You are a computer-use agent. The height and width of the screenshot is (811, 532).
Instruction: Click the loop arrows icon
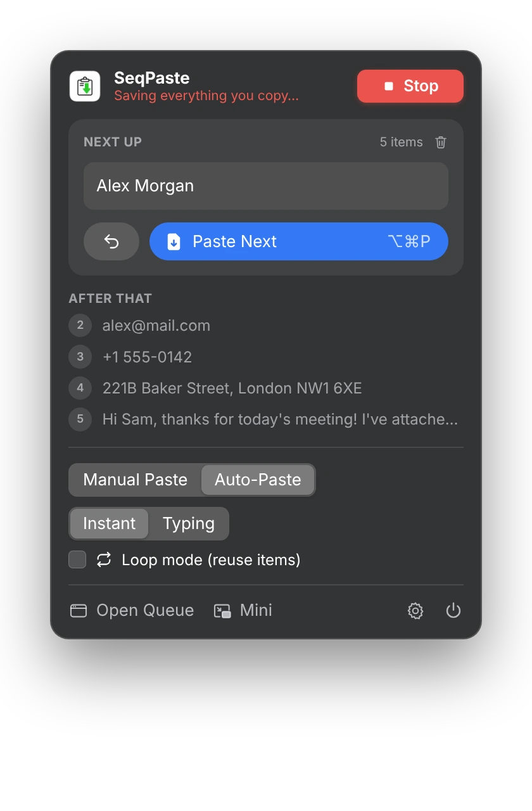click(104, 559)
